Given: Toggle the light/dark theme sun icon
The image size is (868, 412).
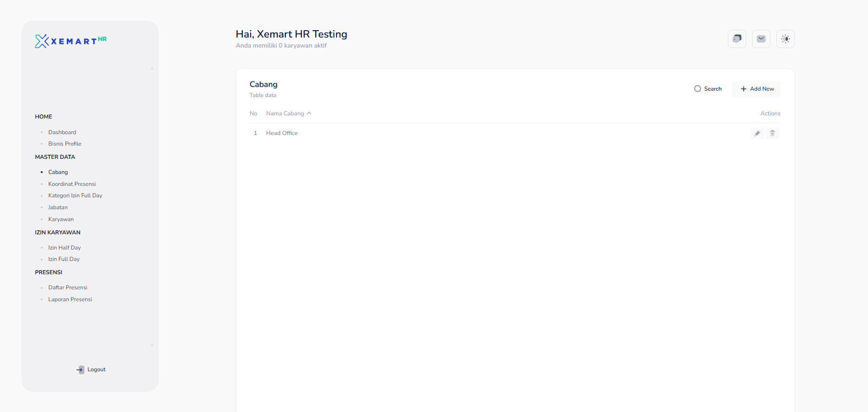Looking at the screenshot, I should pos(785,39).
